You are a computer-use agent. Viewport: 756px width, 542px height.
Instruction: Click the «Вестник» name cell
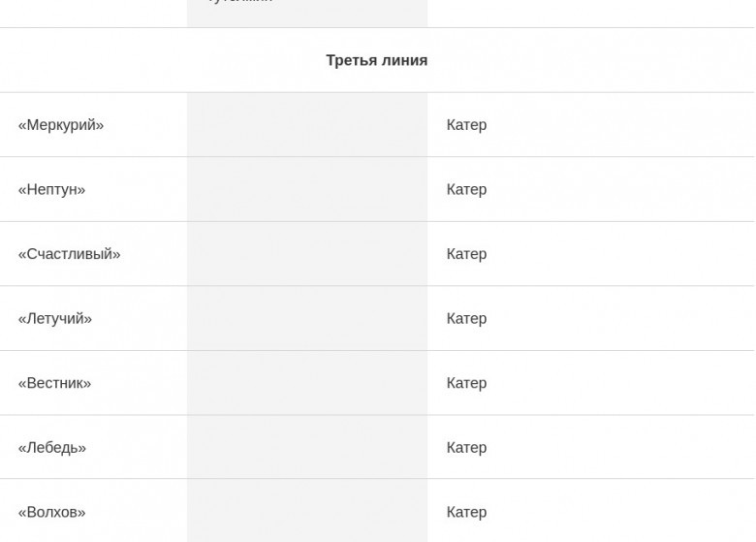tap(54, 383)
